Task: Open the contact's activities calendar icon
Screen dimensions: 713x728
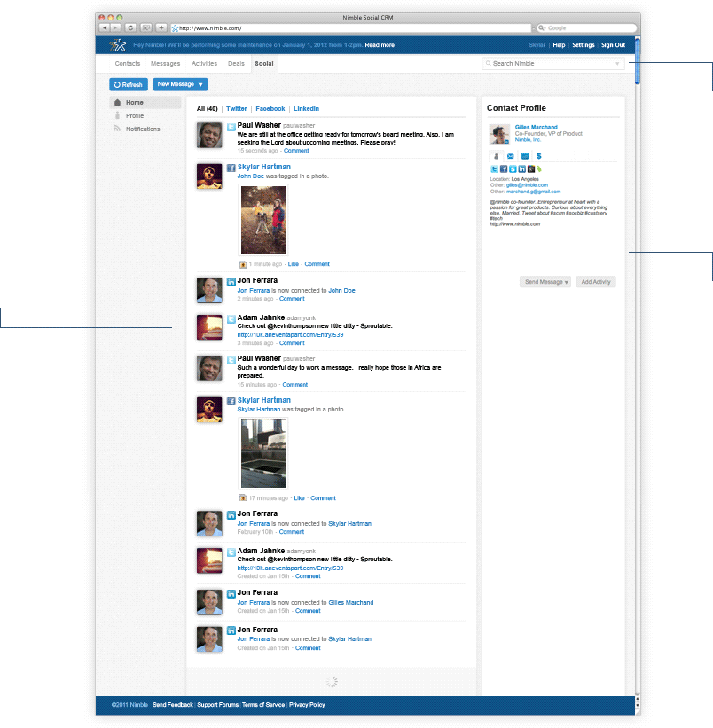Action: point(525,156)
